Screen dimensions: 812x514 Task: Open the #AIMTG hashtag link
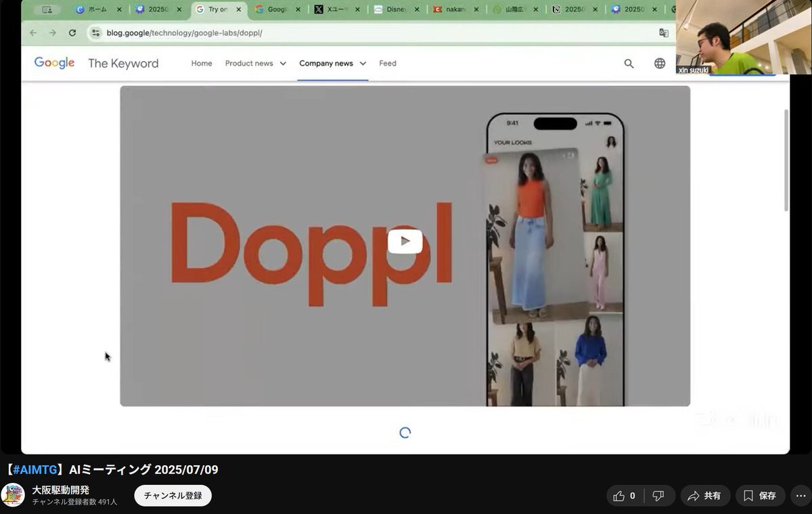35,470
